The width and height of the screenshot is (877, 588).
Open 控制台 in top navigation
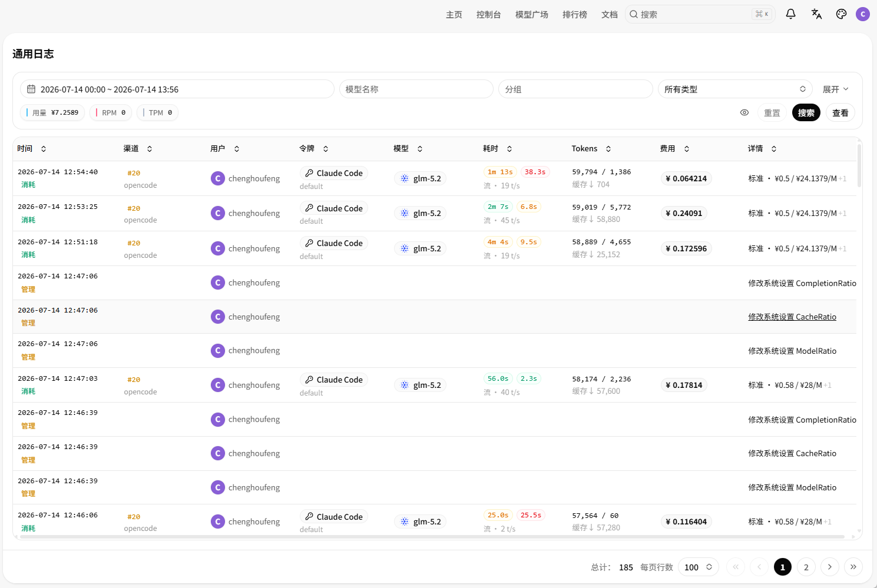click(489, 14)
